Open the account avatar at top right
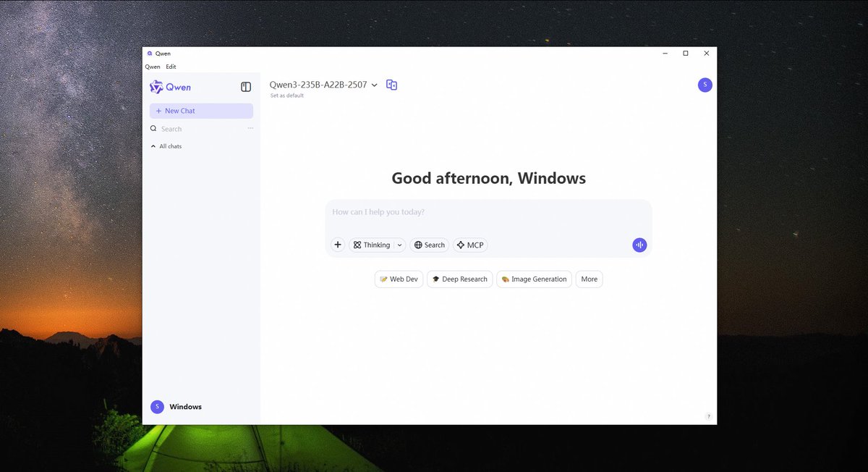Viewport: 868px width, 472px height. (705, 85)
